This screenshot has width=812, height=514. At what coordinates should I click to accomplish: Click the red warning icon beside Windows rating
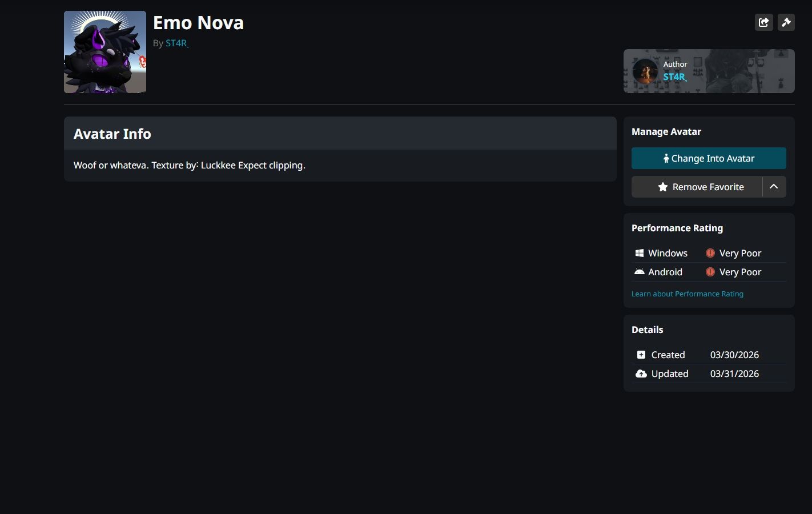click(x=710, y=253)
